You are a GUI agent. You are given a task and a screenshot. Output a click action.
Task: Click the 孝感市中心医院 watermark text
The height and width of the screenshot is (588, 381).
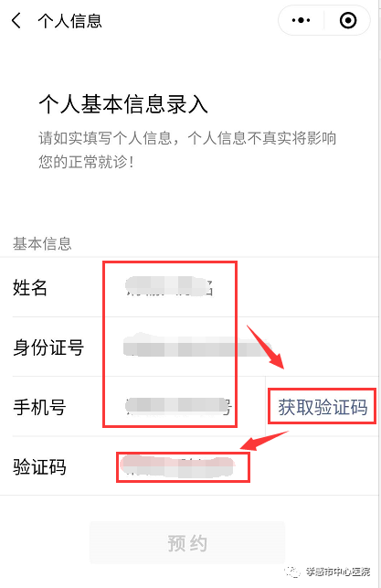point(337,572)
